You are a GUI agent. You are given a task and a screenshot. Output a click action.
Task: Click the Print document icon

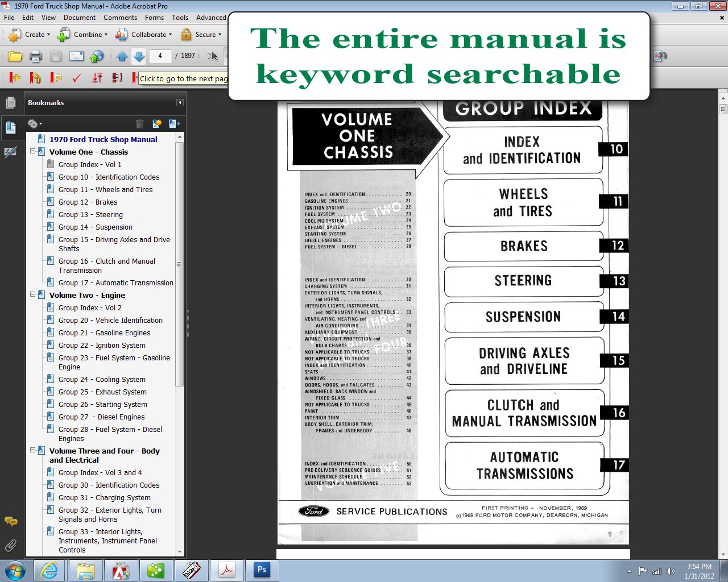coord(35,56)
